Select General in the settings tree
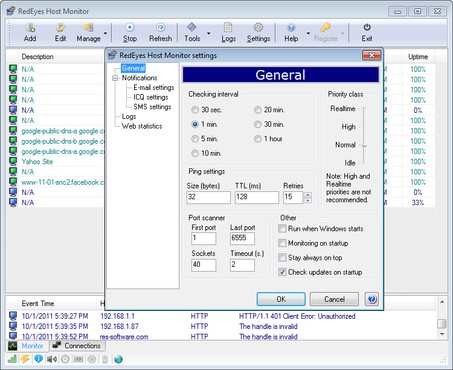 [x=133, y=68]
